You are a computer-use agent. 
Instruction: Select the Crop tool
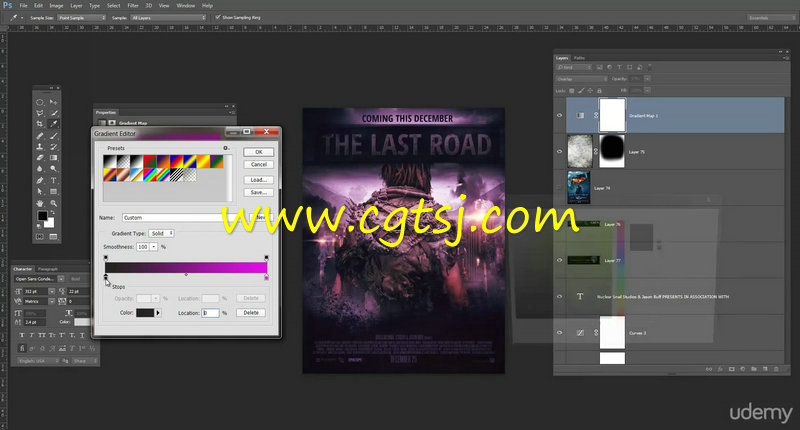tap(40, 124)
